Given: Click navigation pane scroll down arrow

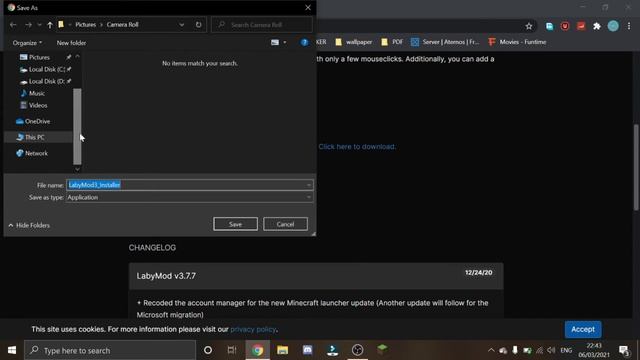Looking at the screenshot, I should click(x=77, y=169).
